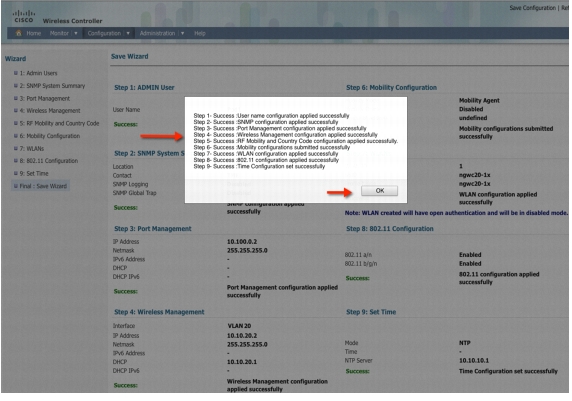Click the NTP Server value 10.10.10.1
This screenshot has width=572, height=401.
coord(474,360)
